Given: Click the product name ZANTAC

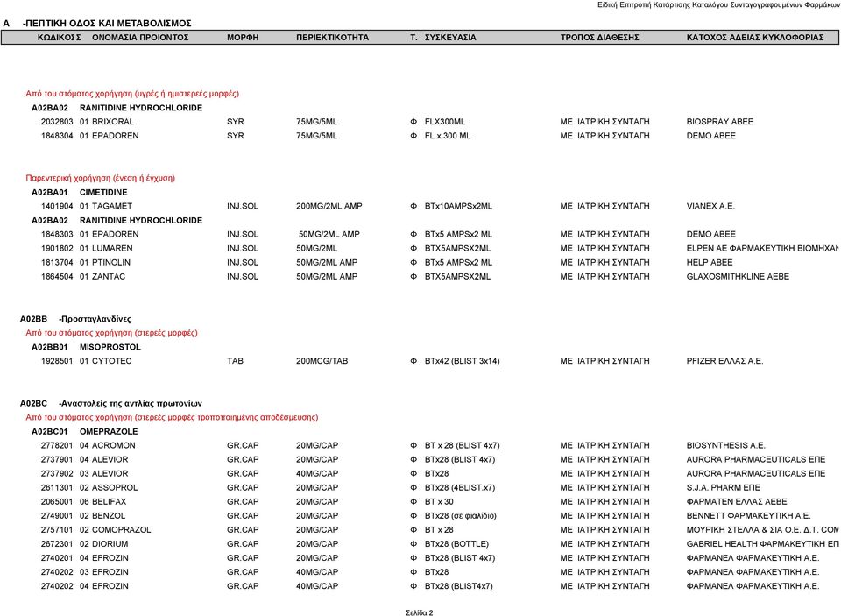Looking at the screenshot, I should [109, 276].
